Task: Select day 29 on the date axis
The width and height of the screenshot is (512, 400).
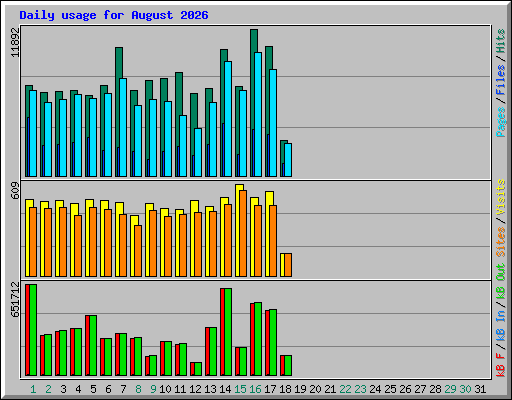Action: (450, 389)
